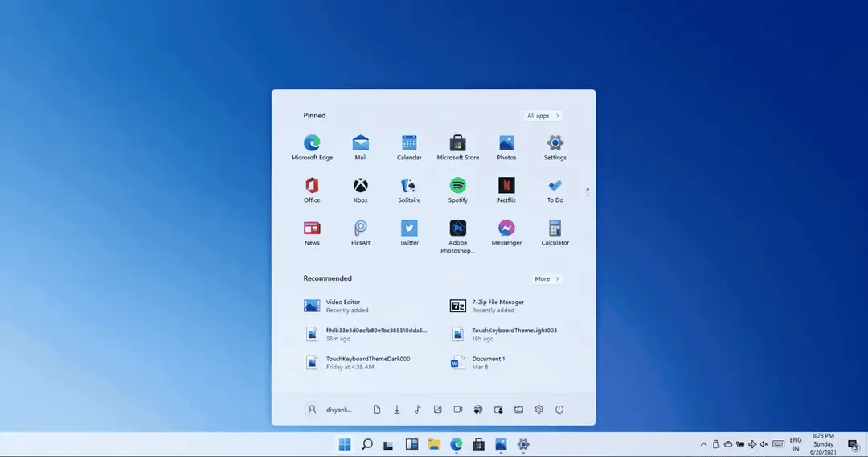Launch the pinned Mail app
The width and height of the screenshot is (868, 457).
(x=360, y=147)
